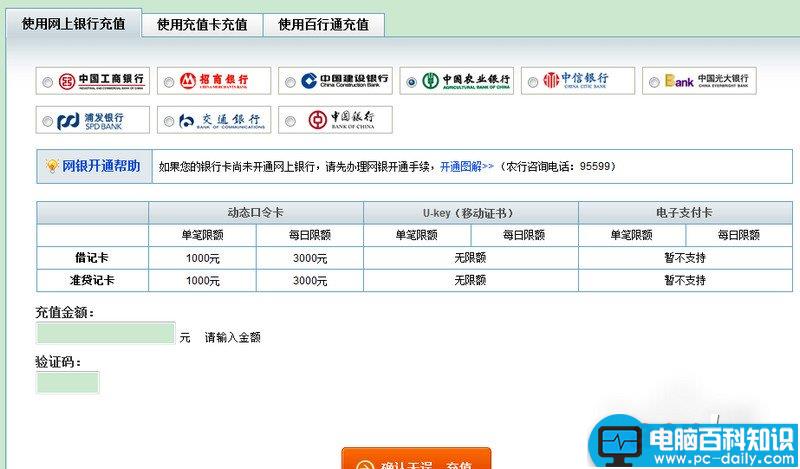Open the 使用充值卡充值 tab
The width and height of the screenshot is (800, 469).
click(202, 24)
